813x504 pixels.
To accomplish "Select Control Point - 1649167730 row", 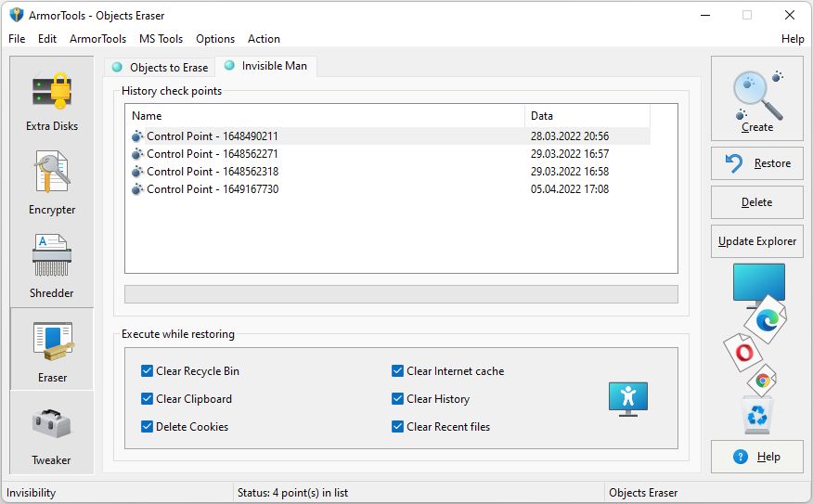I will 212,189.
